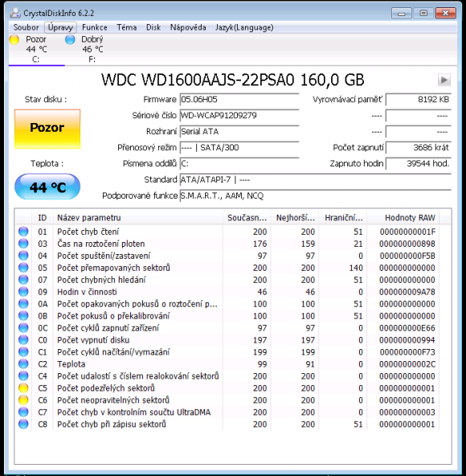The image size is (466, 476).
Task: Click the Podporované funkce field S.M.A.R.T., AAM, NCQ
Action: point(315,196)
